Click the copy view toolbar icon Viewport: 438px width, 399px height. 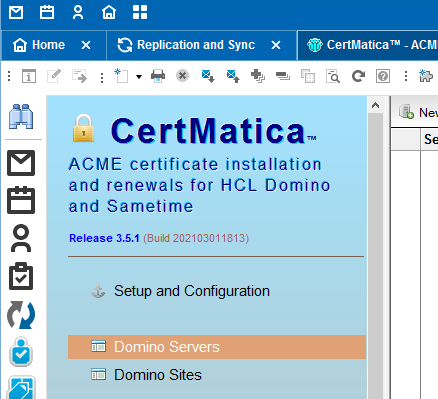tap(308, 76)
